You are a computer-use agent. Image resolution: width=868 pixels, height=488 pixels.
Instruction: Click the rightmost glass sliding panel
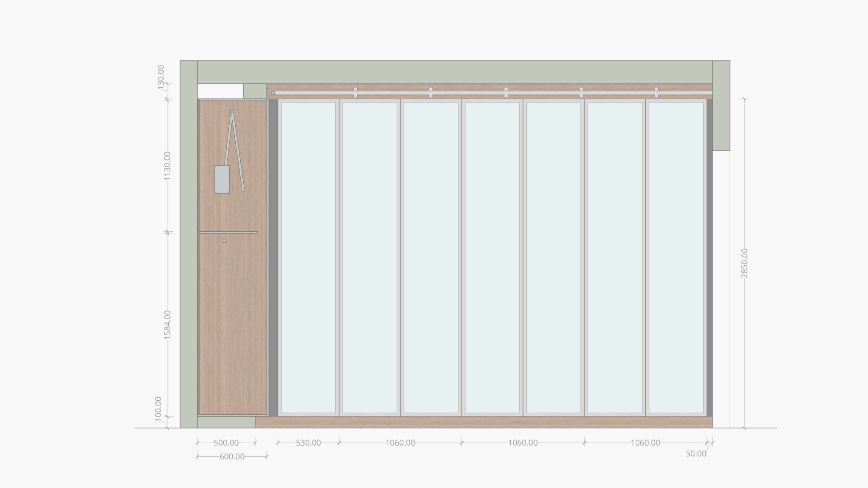(676, 258)
